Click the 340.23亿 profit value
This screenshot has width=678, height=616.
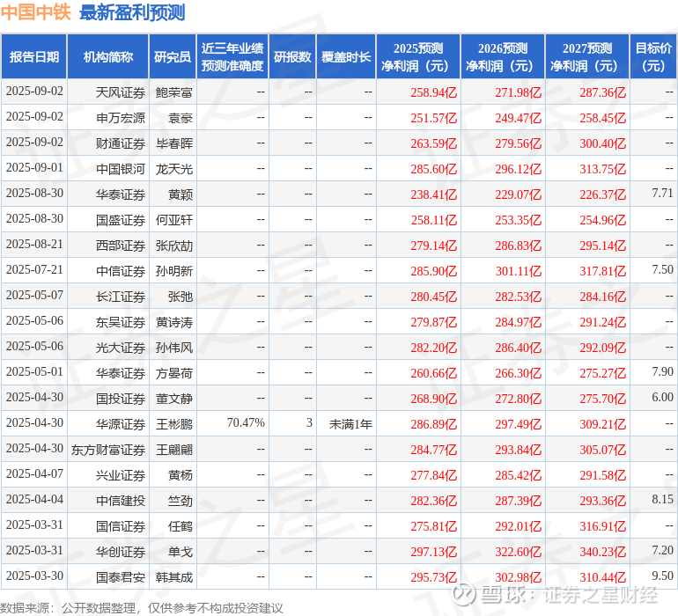pyautogui.click(x=603, y=552)
